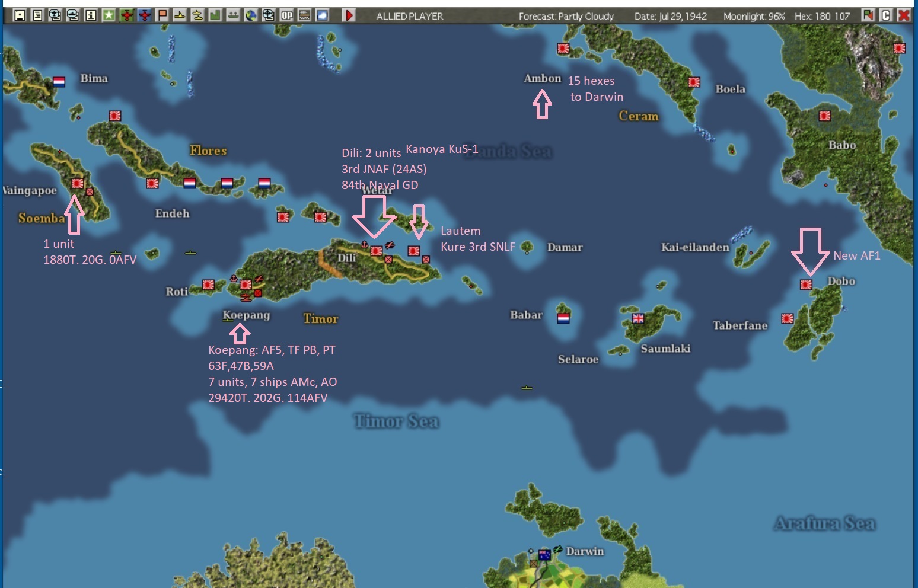Click the ALLIED PLAYER label
Image resolution: width=918 pixels, height=588 pixels.
coord(410,16)
